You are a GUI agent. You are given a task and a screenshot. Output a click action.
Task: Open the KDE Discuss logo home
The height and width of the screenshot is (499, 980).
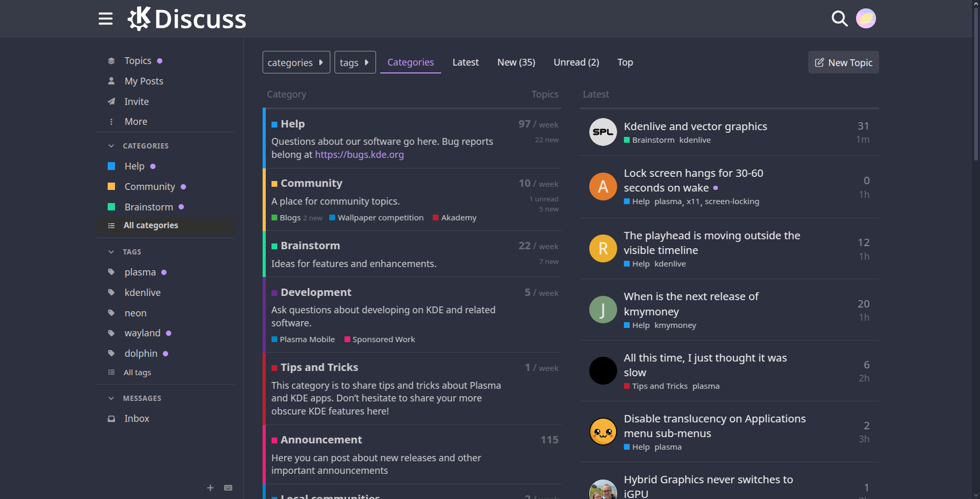coord(187,19)
